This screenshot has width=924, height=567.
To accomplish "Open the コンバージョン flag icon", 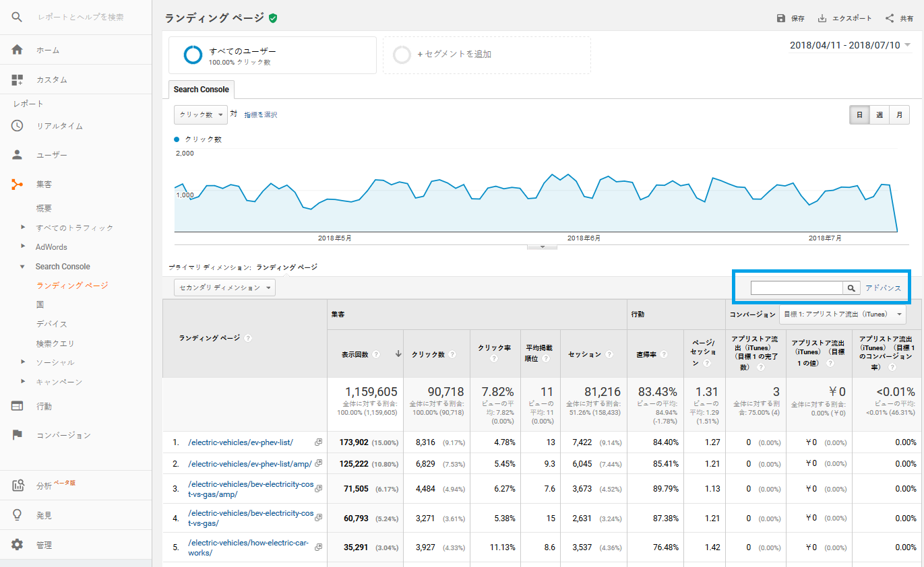I will (18, 435).
